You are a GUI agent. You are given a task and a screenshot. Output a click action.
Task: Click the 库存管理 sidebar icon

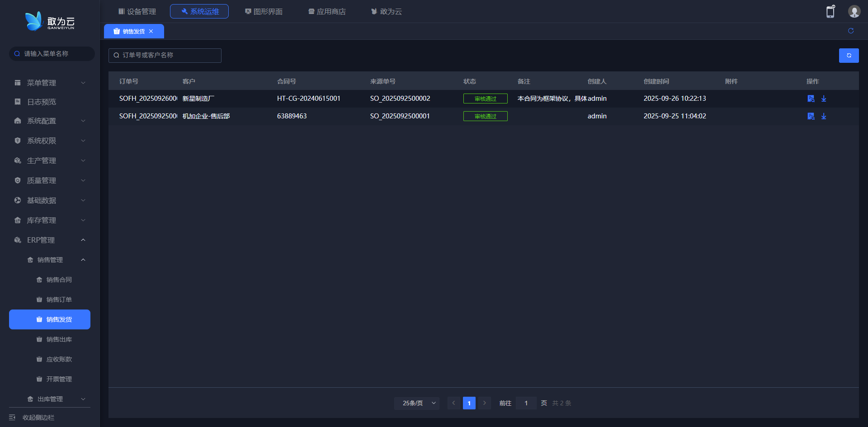pyautogui.click(x=18, y=220)
